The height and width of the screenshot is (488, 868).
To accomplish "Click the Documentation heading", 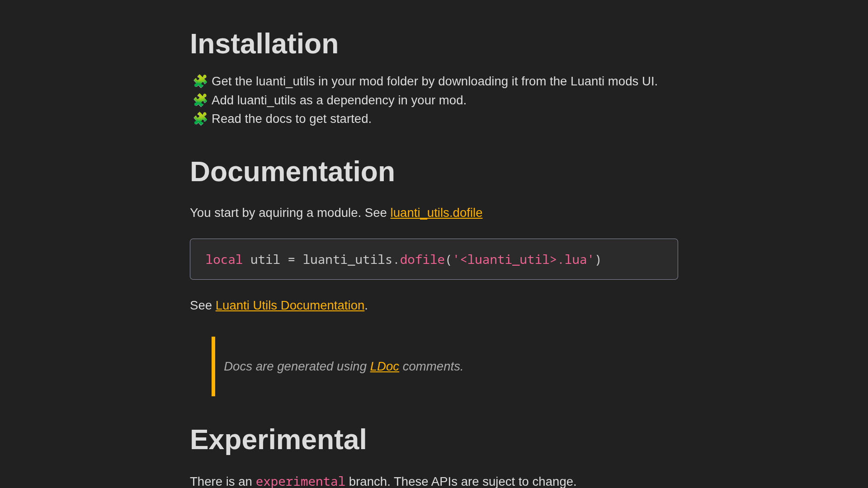I will [292, 172].
